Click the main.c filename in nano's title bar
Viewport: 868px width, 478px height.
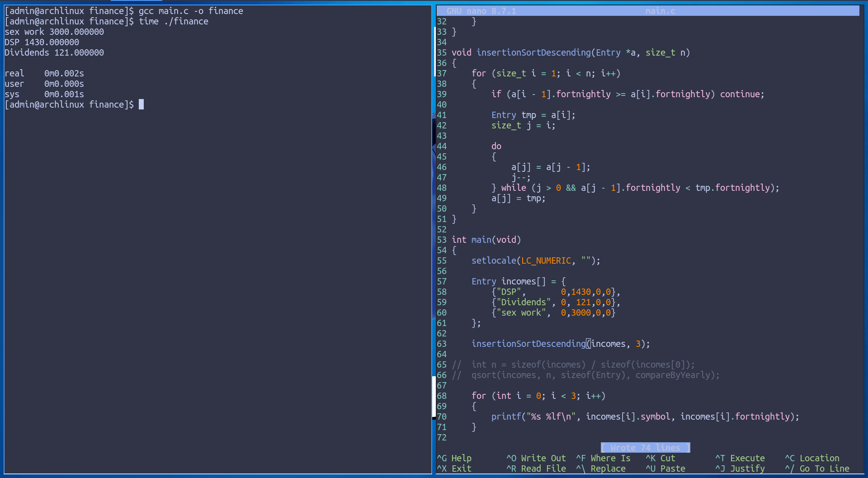pos(660,11)
